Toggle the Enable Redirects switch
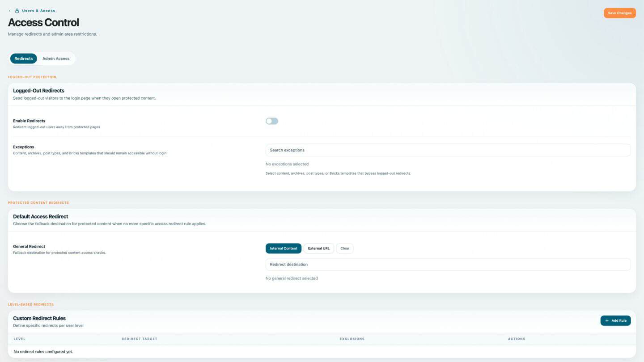Image resolution: width=644 pixels, height=362 pixels. coord(272,121)
